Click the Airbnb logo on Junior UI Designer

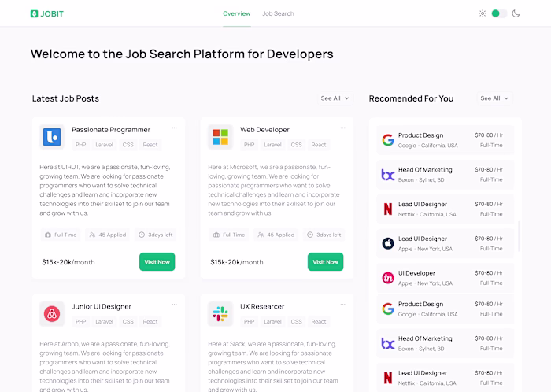click(x=52, y=313)
